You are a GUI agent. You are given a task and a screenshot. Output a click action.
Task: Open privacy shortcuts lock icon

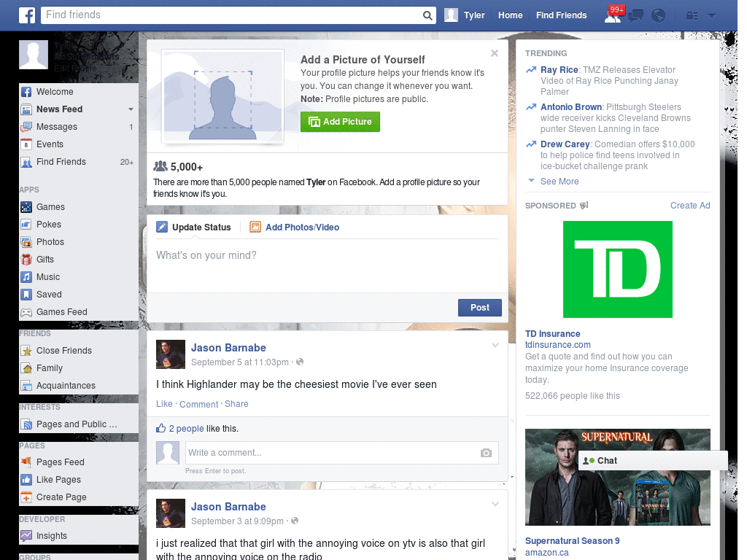692,16
